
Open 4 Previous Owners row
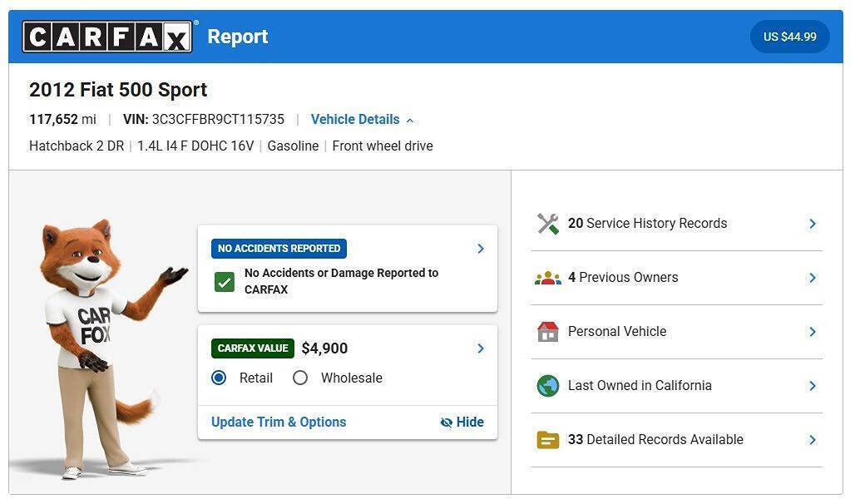pyautogui.click(x=677, y=278)
